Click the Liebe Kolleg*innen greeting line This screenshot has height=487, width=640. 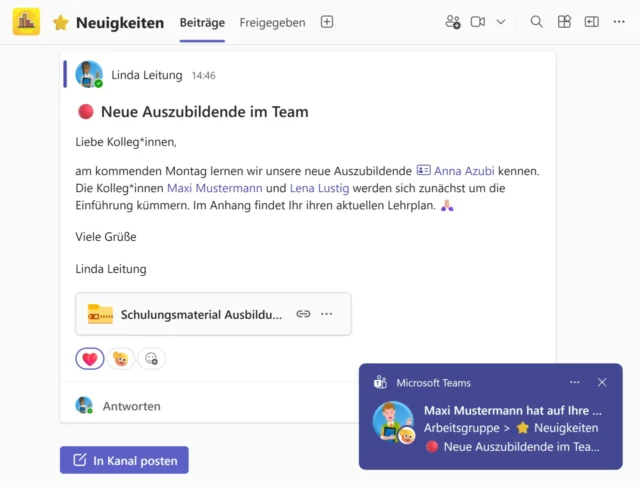(126, 142)
